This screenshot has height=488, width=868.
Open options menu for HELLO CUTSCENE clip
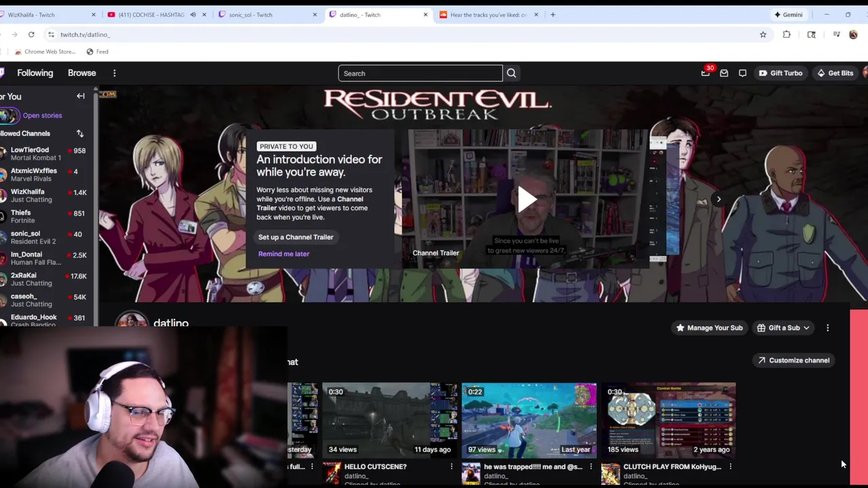452,466
